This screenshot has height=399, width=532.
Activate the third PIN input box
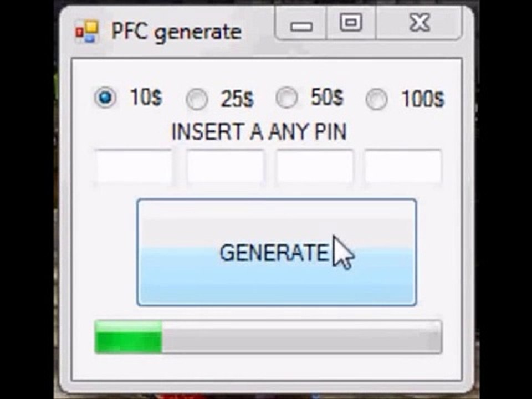coord(315,167)
